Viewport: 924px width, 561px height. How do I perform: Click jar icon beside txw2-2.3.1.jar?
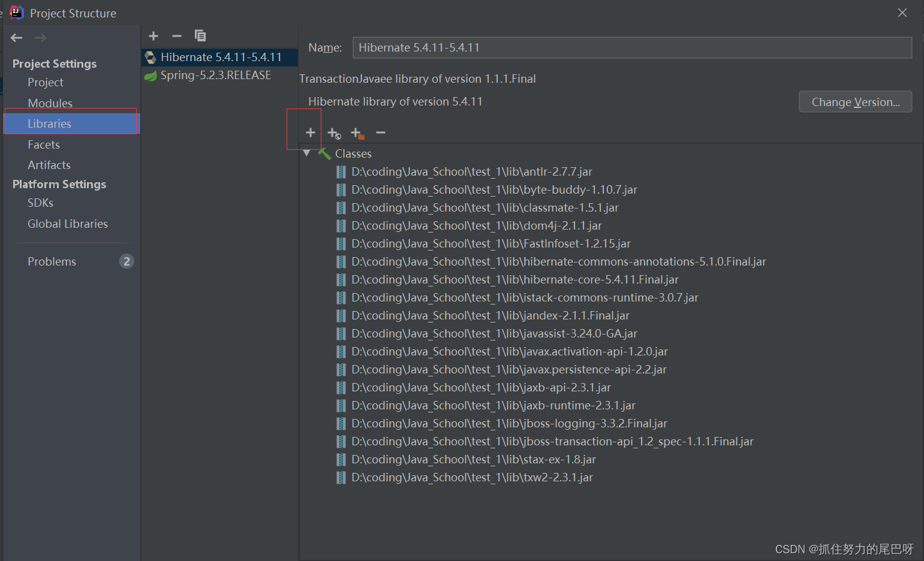(341, 478)
